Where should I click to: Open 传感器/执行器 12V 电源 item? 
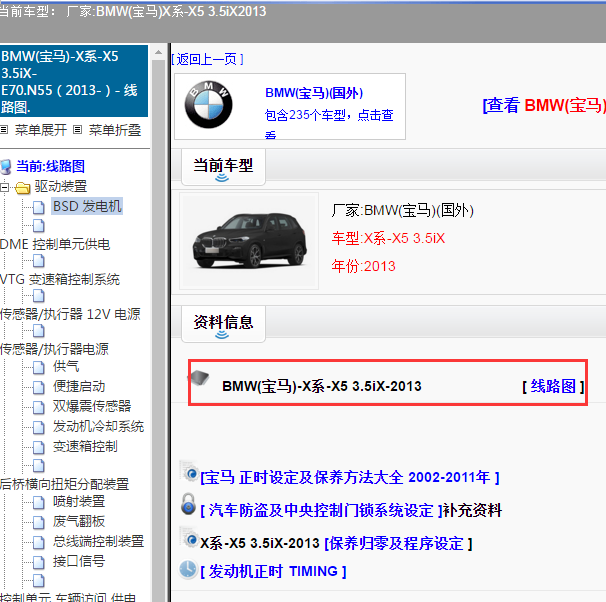coord(70,314)
